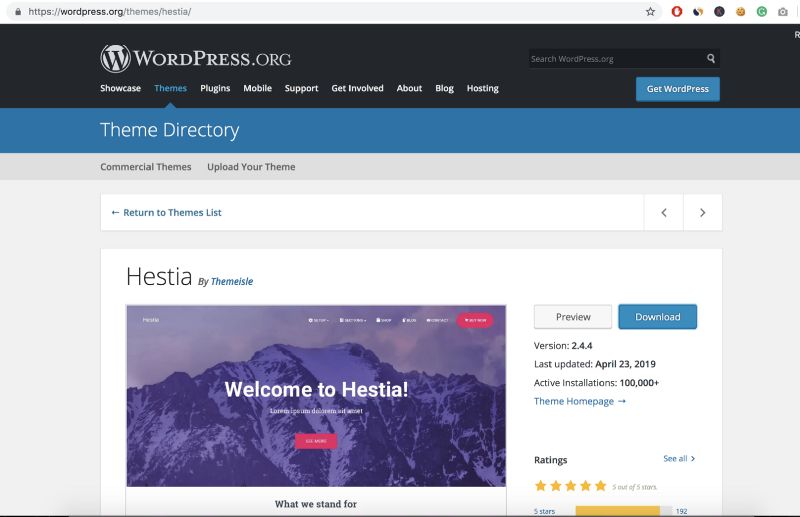Click the green circular extension icon
The height and width of the screenshot is (517, 800).
tap(761, 11)
